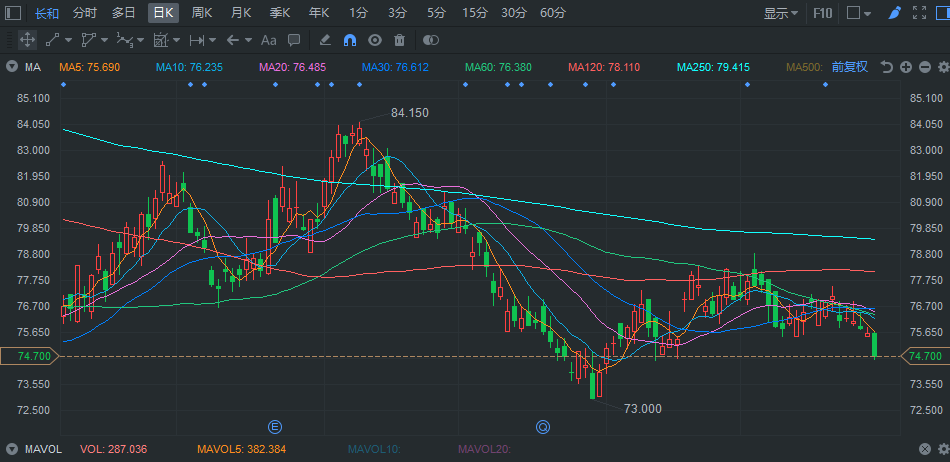
Task: Click the 长和 stock name
Action: [x=47, y=13]
